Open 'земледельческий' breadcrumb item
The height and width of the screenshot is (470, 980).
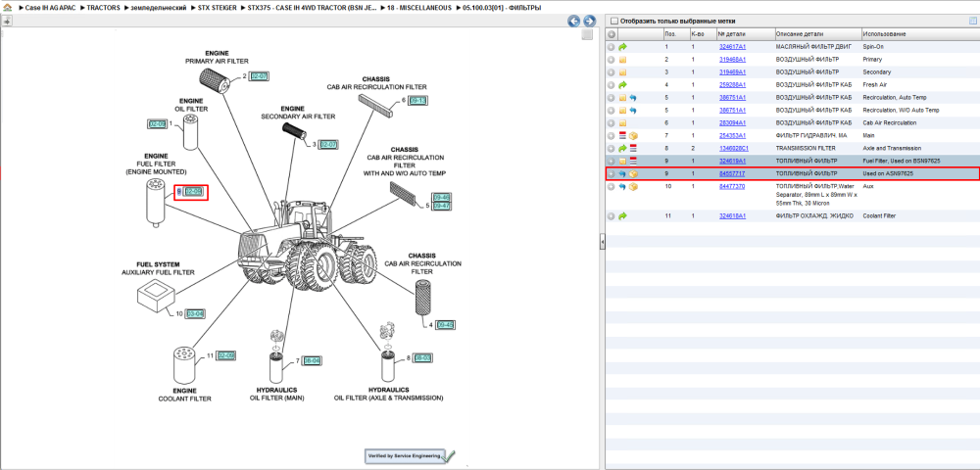click(160, 8)
